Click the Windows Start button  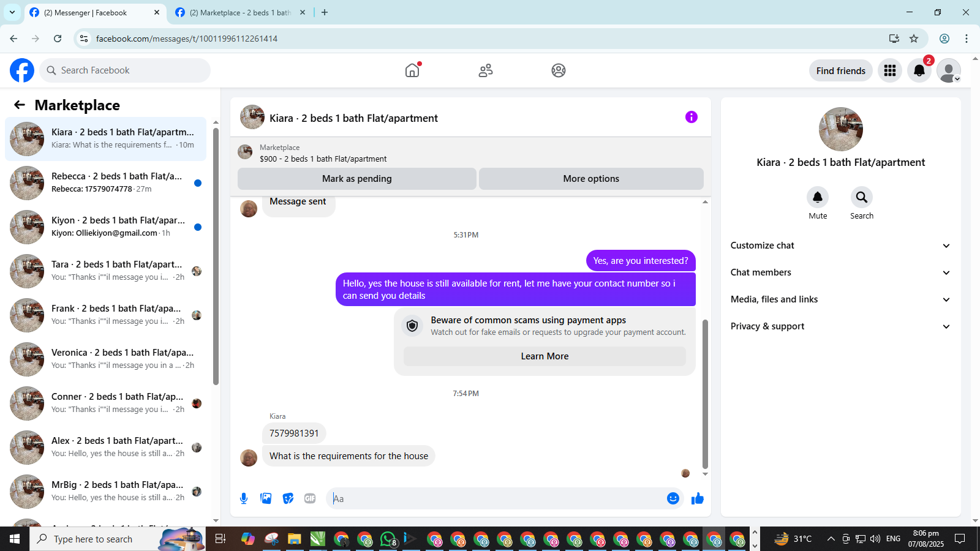[15, 539]
